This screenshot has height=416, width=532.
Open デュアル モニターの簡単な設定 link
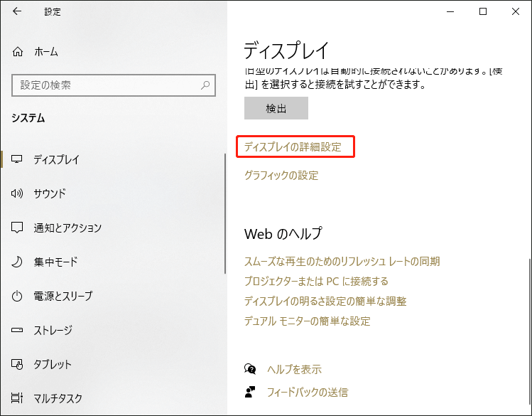click(x=308, y=321)
